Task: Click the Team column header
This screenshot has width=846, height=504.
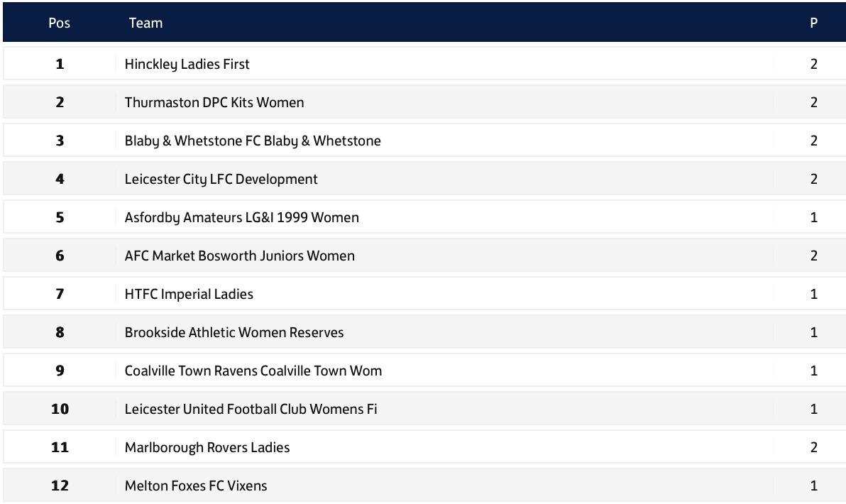Action: [x=145, y=23]
